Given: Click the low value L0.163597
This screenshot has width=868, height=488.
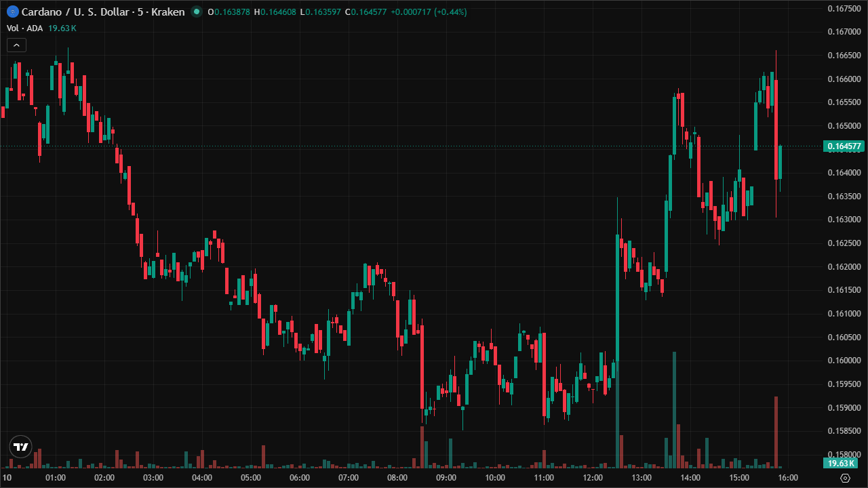Looking at the screenshot, I should pyautogui.click(x=321, y=12).
